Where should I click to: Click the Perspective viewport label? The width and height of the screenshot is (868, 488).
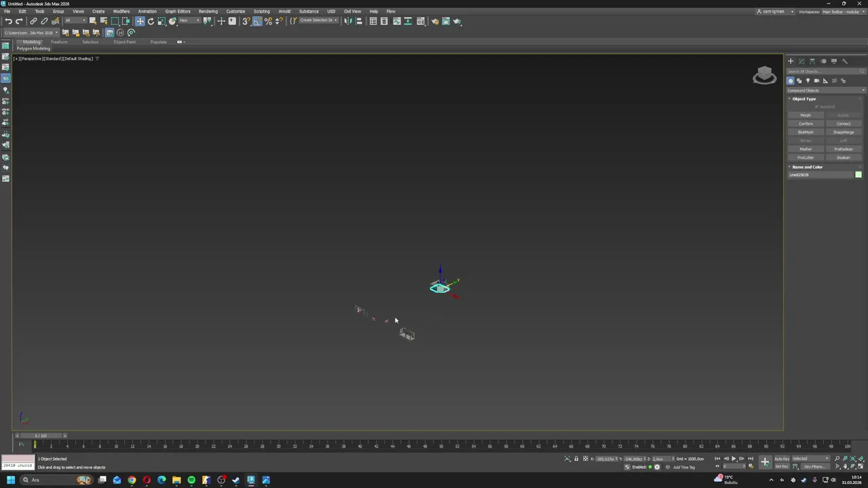pyautogui.click(x=33, y=59)
